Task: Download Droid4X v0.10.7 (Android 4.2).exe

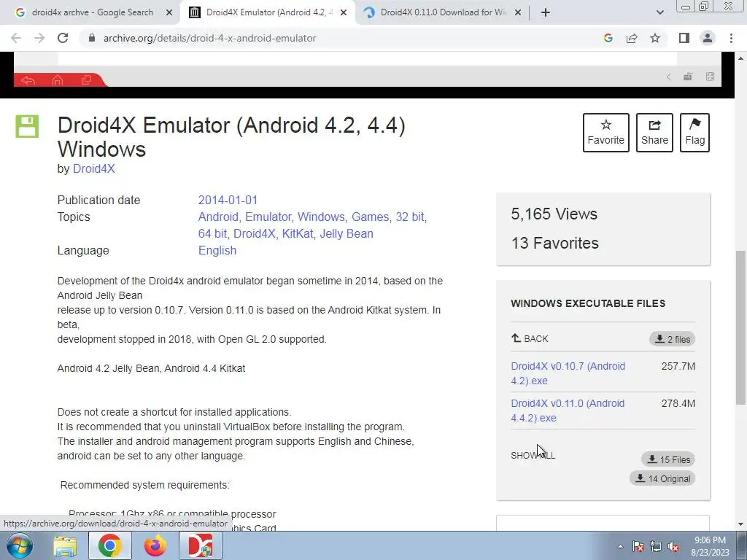Action: [x=568, y=373]
